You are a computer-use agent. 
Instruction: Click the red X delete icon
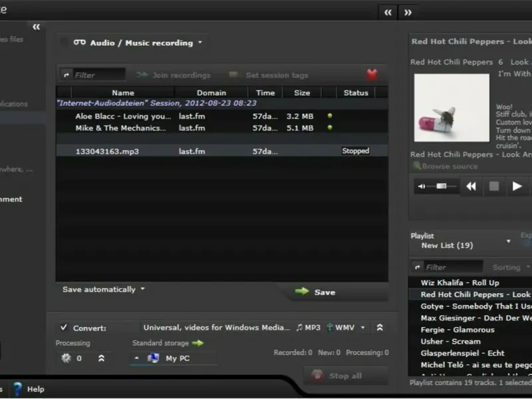point(372,74)
